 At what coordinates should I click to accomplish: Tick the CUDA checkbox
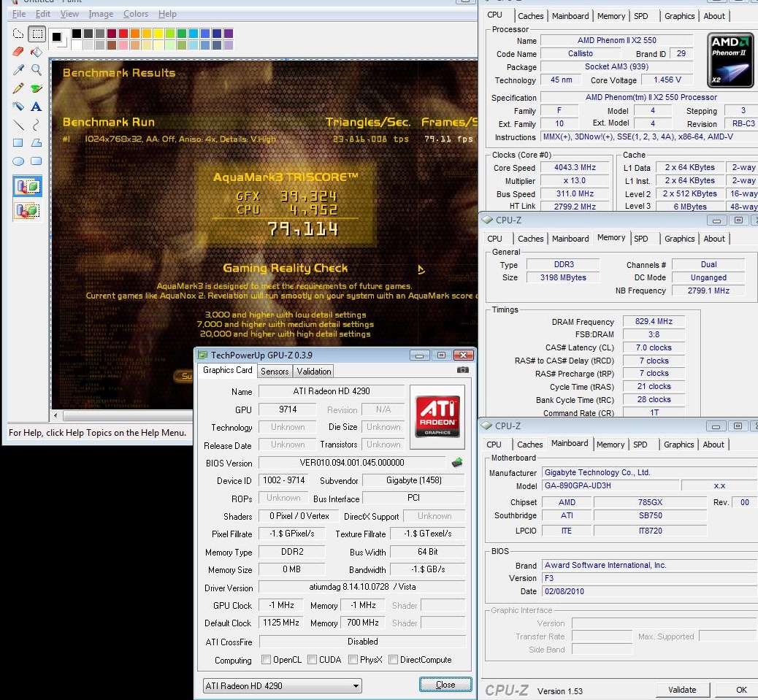313,660
